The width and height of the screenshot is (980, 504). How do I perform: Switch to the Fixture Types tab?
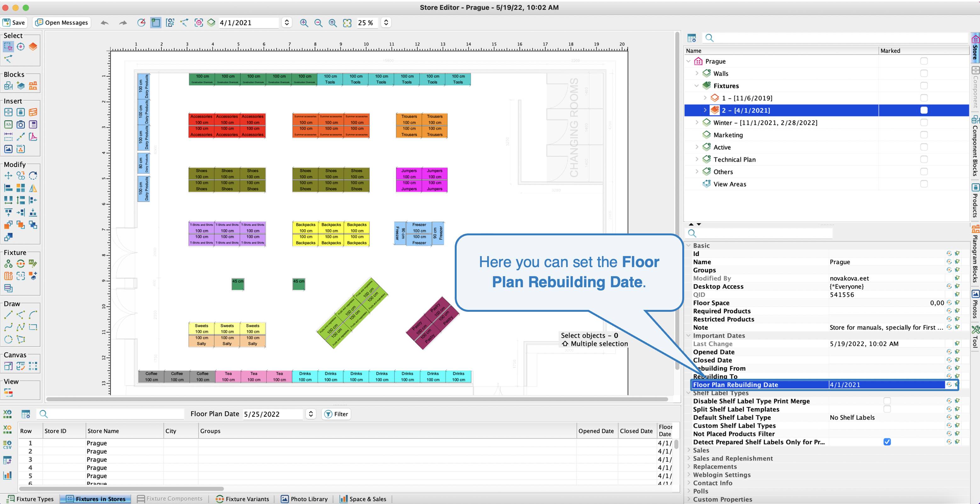click(31, 499)
